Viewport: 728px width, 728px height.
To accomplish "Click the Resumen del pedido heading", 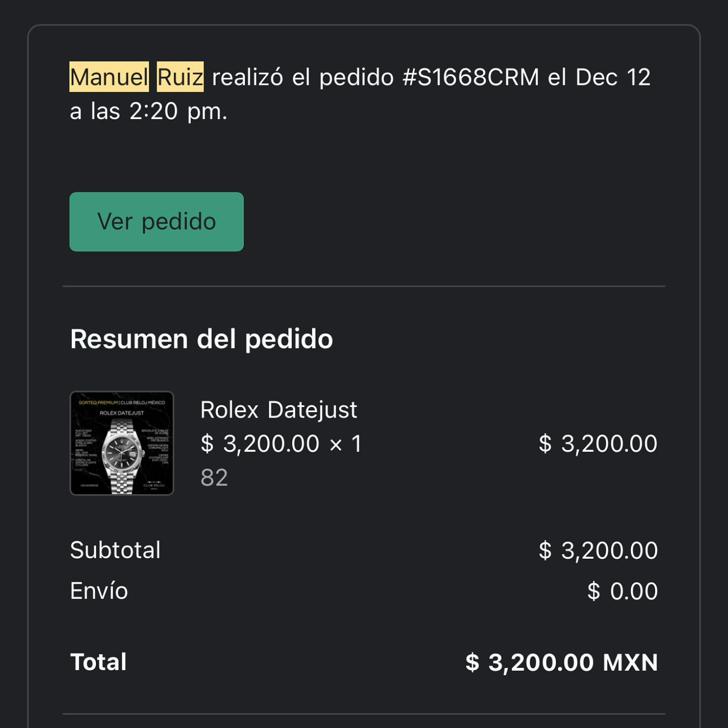I will (x=201, y=339).
